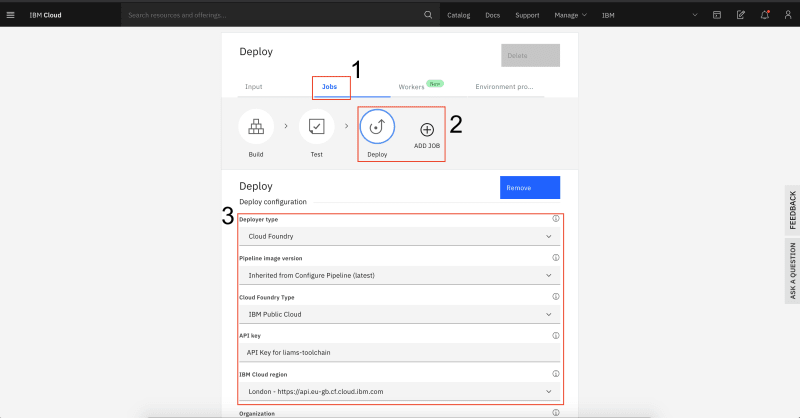Show info for Deployer type

coord(556,218)
